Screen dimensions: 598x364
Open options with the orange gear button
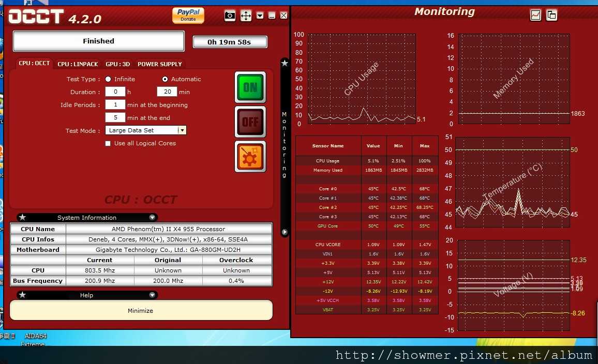point(250,156)
